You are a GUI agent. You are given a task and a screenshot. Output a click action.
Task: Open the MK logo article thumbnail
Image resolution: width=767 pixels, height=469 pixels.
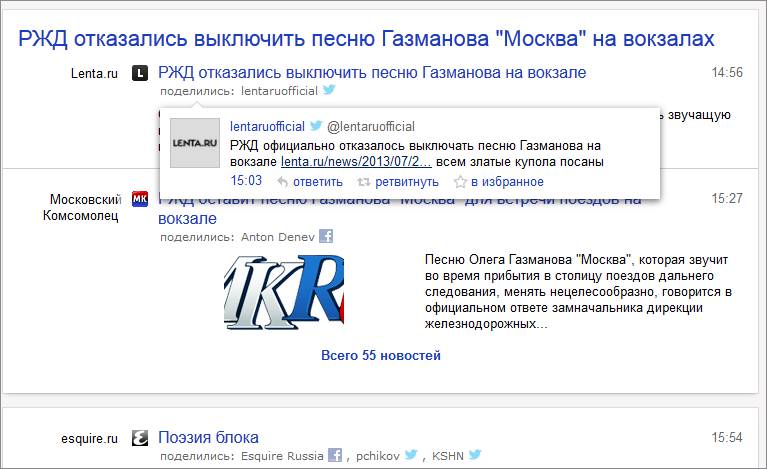pyautogui.click(x=284, y=291)
